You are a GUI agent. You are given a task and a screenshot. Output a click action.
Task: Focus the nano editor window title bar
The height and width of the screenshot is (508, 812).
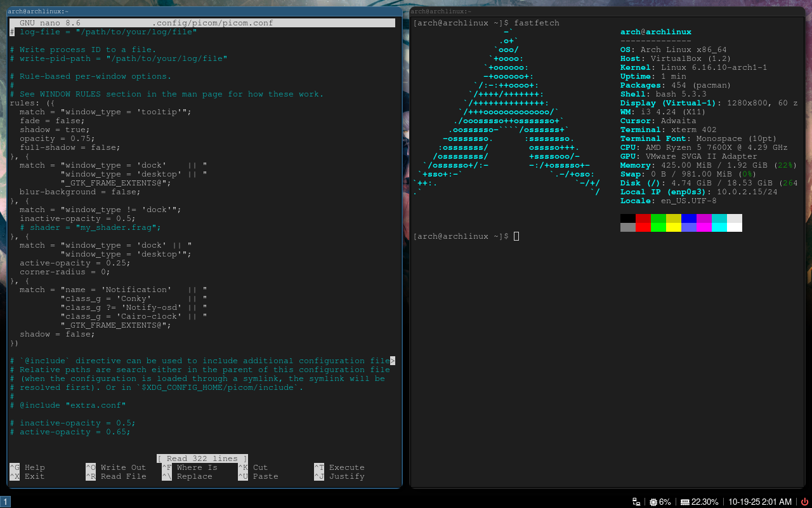coord(202,11)
